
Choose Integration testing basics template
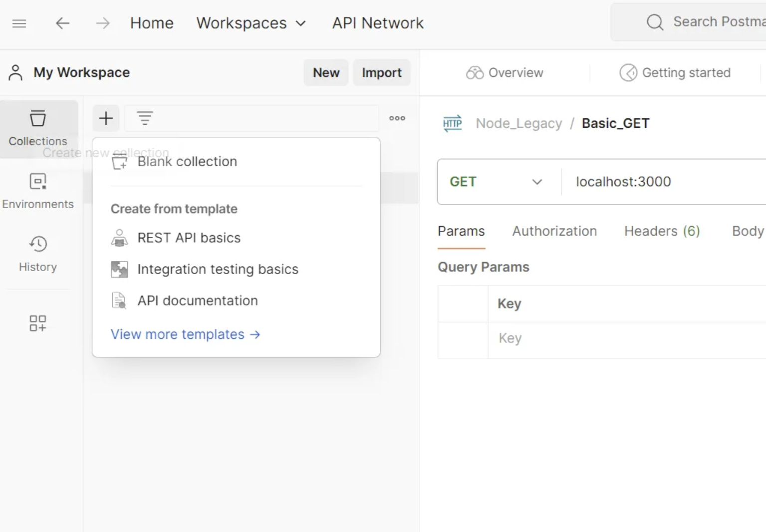coord(237,269)
